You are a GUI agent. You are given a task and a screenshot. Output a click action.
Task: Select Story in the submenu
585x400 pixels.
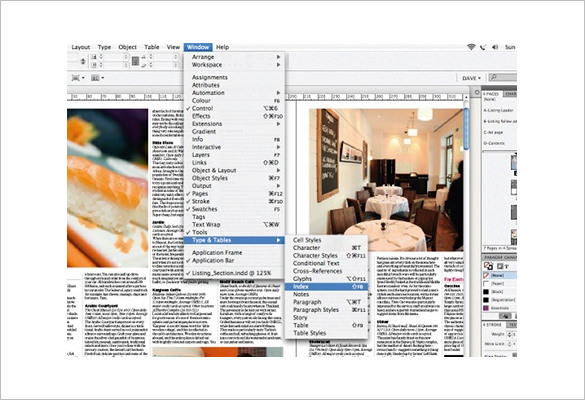pos(326,318)
